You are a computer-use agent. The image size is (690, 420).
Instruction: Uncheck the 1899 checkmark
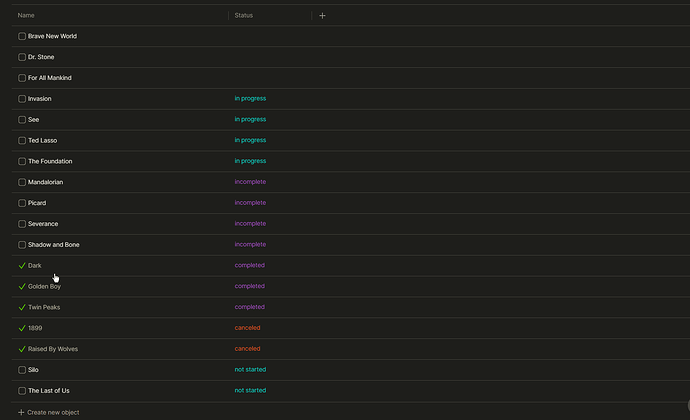pos(22,328)
